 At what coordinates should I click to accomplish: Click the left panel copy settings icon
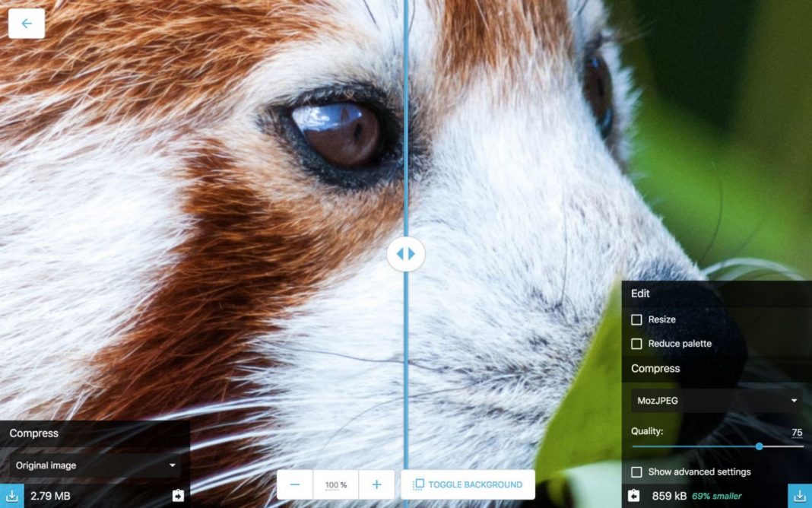pyautogui.click(x=178, y=496)
